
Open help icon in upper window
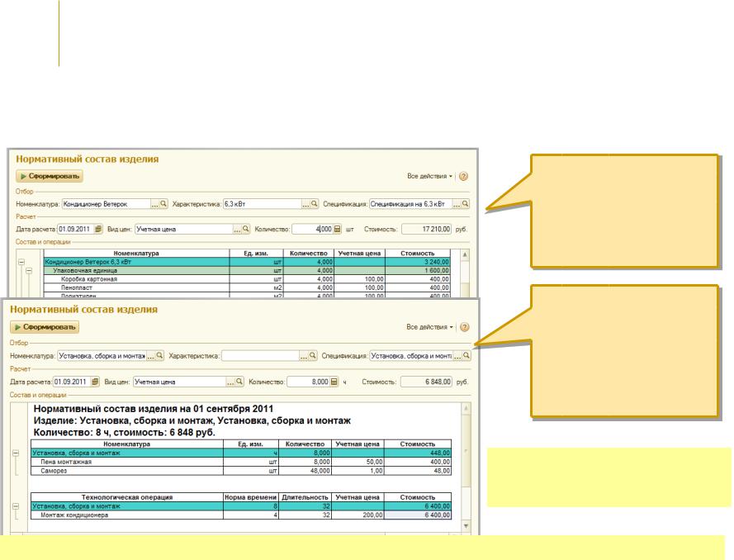463,177
